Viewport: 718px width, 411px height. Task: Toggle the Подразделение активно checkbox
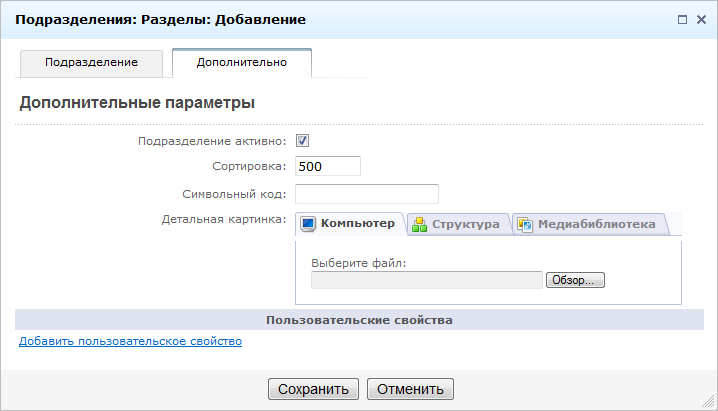tap(302, 141)
